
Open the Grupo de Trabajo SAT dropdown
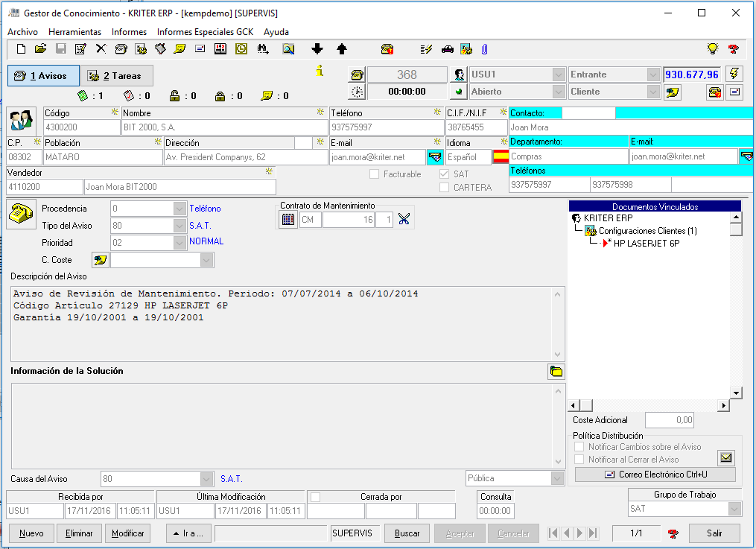tap(734, 509)
